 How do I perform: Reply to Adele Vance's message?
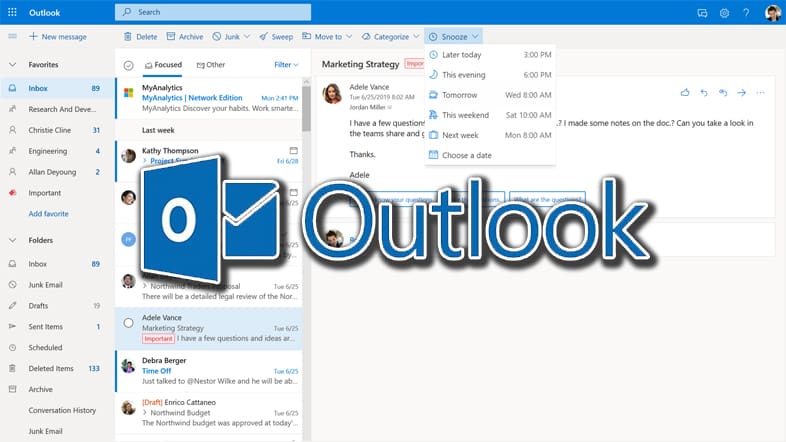click(x=704, y=93)
